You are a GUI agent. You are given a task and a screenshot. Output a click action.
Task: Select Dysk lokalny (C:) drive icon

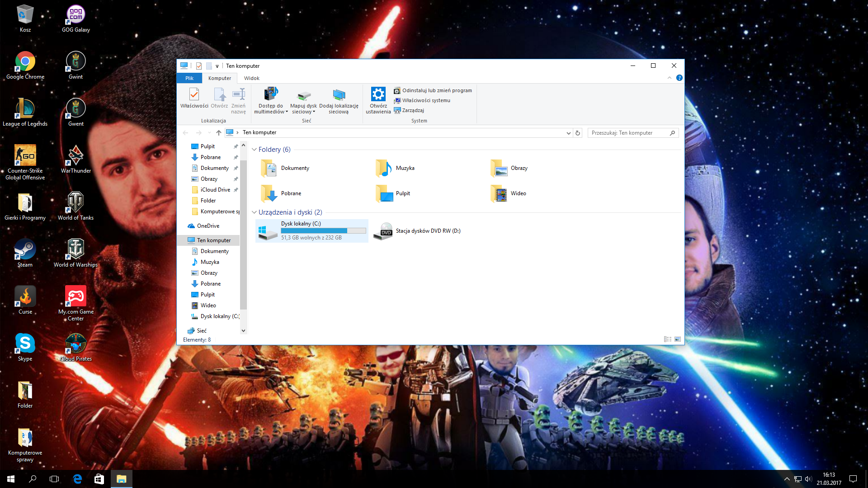[x=267, y=232]
